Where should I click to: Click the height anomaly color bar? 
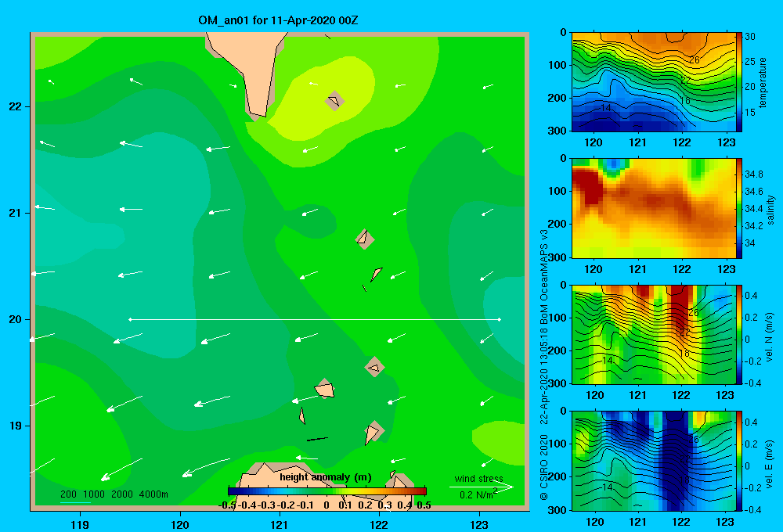[x=327, y=491]
